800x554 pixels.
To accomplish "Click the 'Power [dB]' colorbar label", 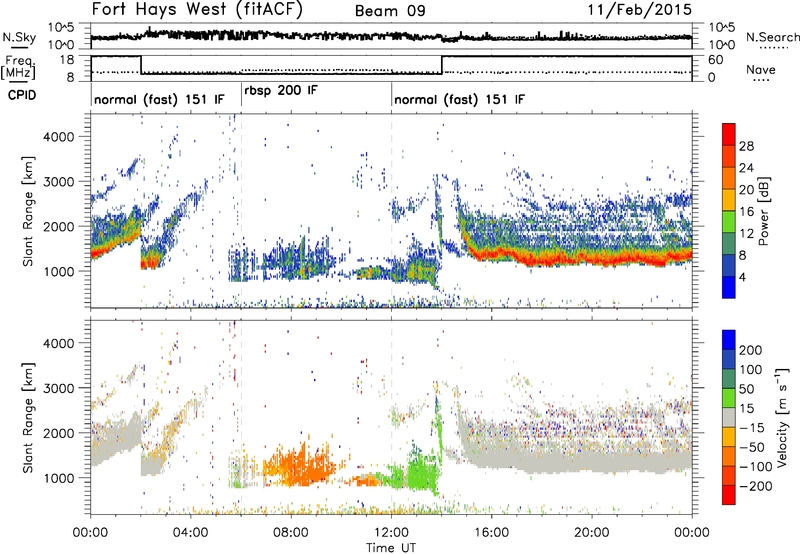I will [x=763, y=211].
